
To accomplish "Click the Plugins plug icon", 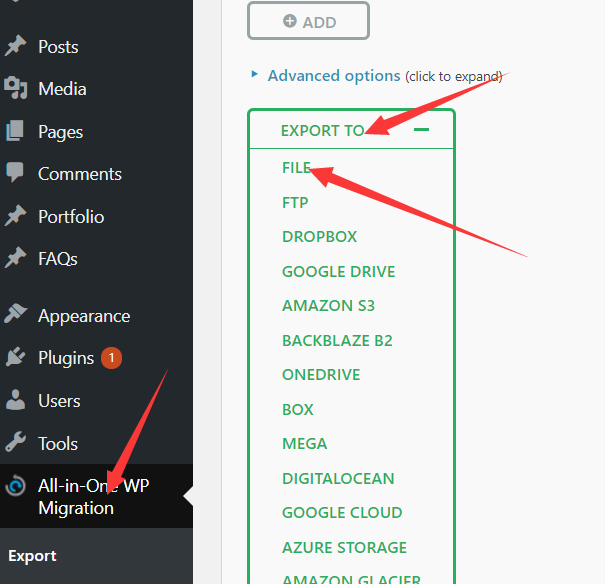I will point(16,358).
